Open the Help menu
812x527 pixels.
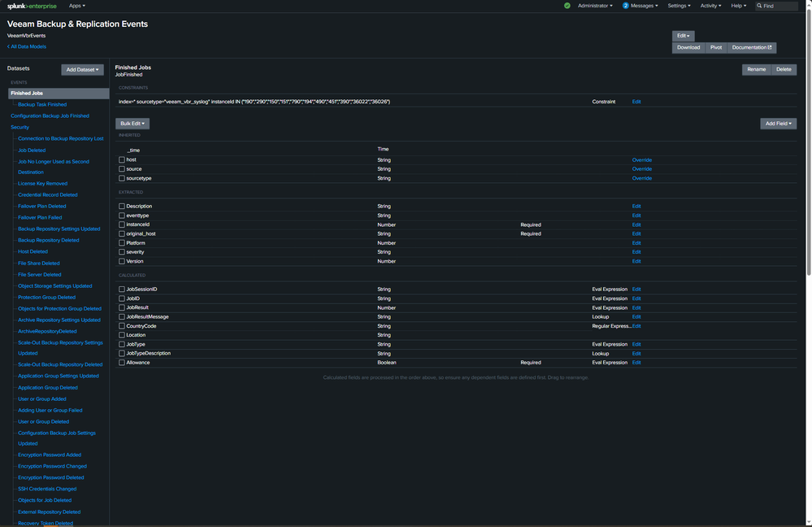[x=739, y=6]
